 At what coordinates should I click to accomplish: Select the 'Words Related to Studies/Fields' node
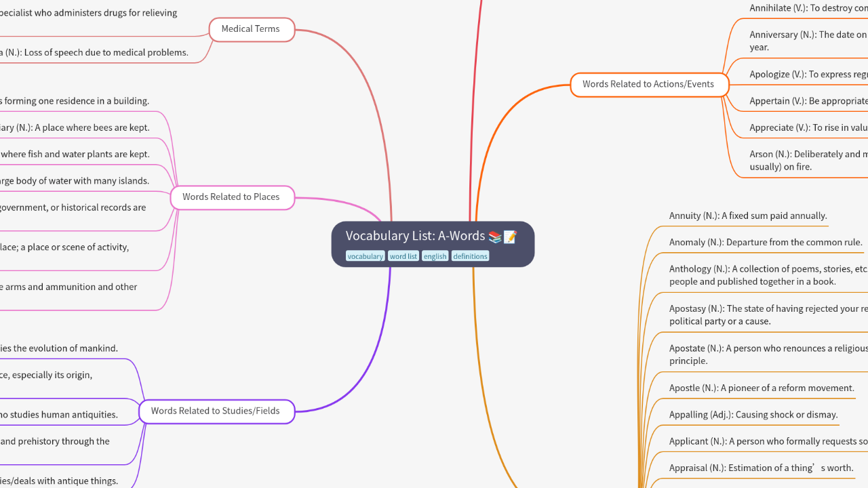216,411
